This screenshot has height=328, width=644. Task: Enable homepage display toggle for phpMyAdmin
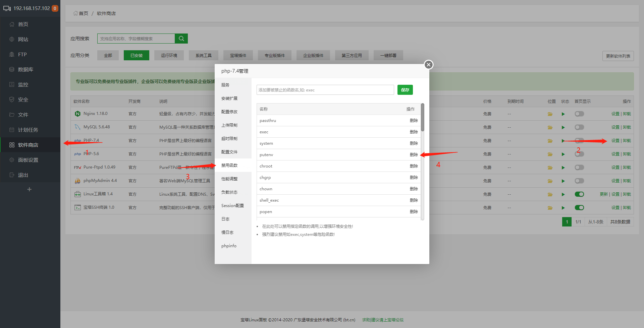pos(579,181)
